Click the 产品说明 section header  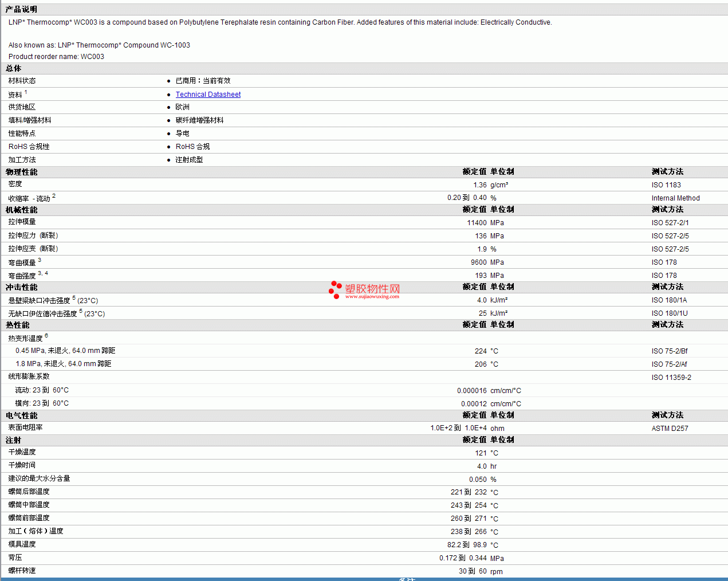click(x=21, y=9)
